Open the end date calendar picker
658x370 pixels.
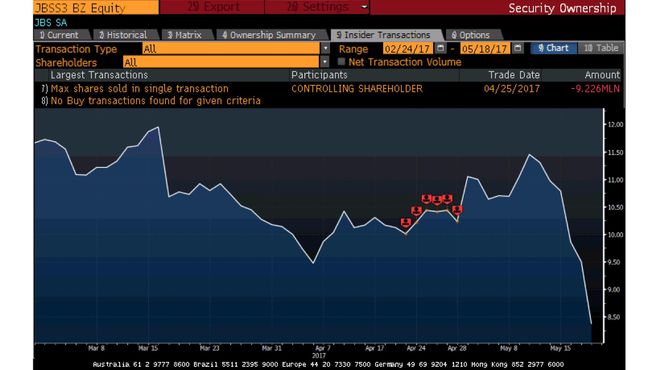(518, 48)
